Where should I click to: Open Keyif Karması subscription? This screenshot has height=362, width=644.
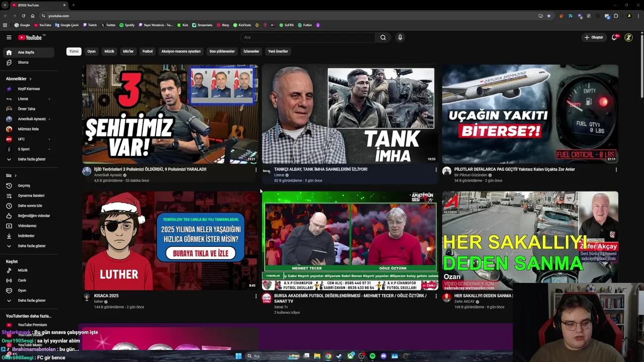point(29,89)
